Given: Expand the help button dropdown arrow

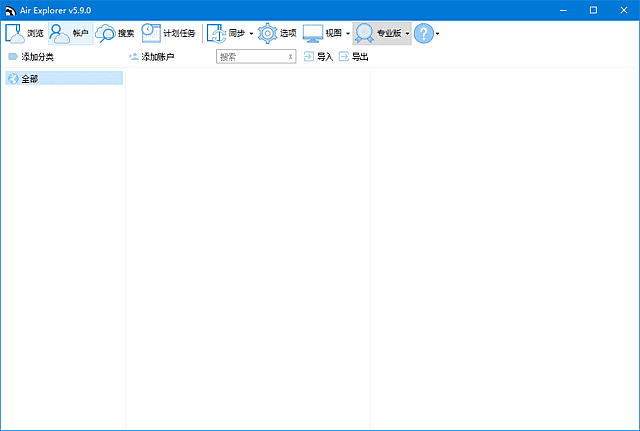Looking at the screenshot, I should pos(437,34).
